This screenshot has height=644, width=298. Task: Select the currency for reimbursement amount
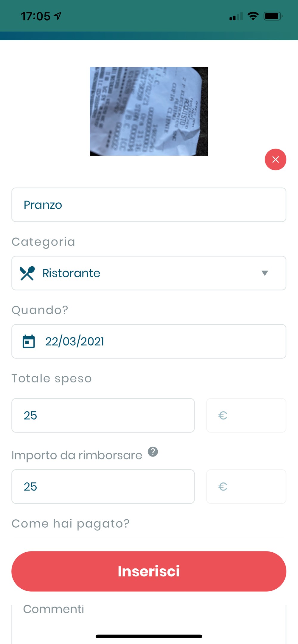pos(246,487)
